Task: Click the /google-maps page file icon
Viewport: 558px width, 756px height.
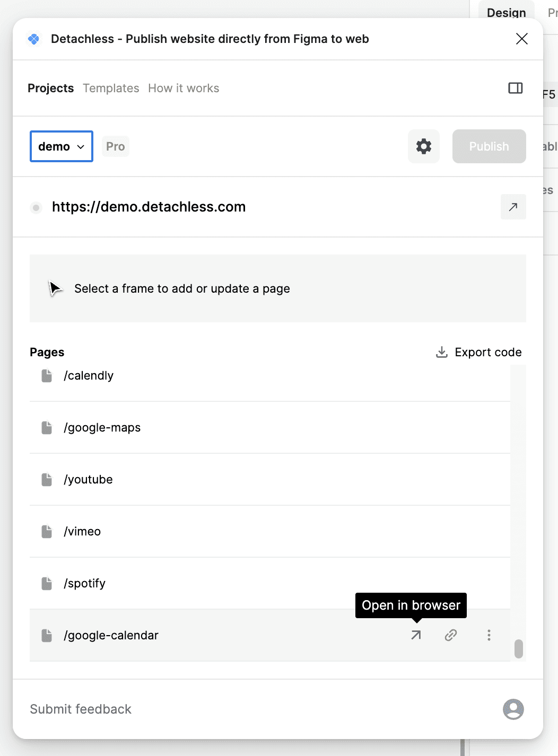Action: pyautogui.click(x=47, y=428)
